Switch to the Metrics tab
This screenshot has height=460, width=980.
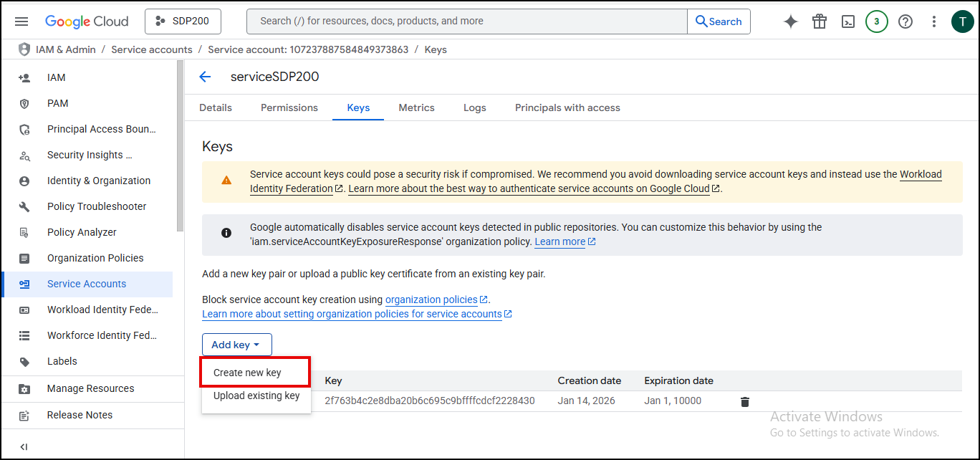[x=416, y=107]
